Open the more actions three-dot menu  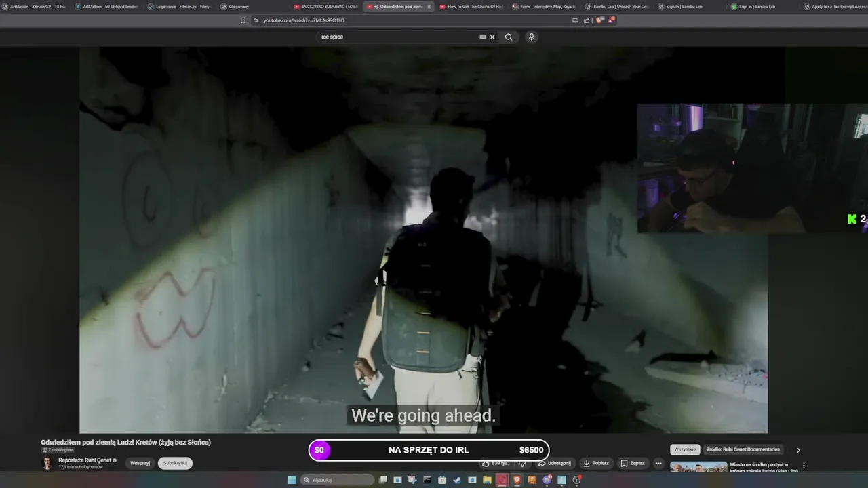658,463
